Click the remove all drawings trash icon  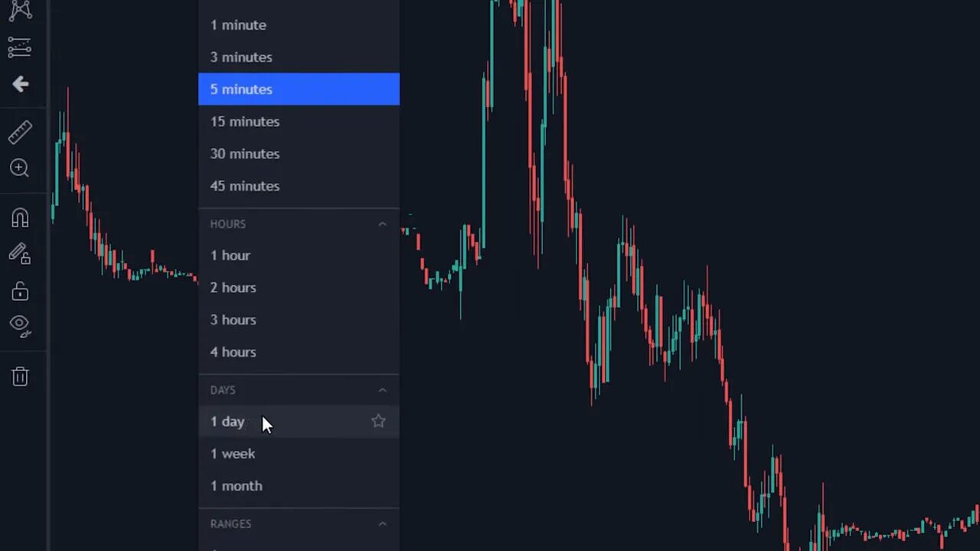click(x=20, y=376)
